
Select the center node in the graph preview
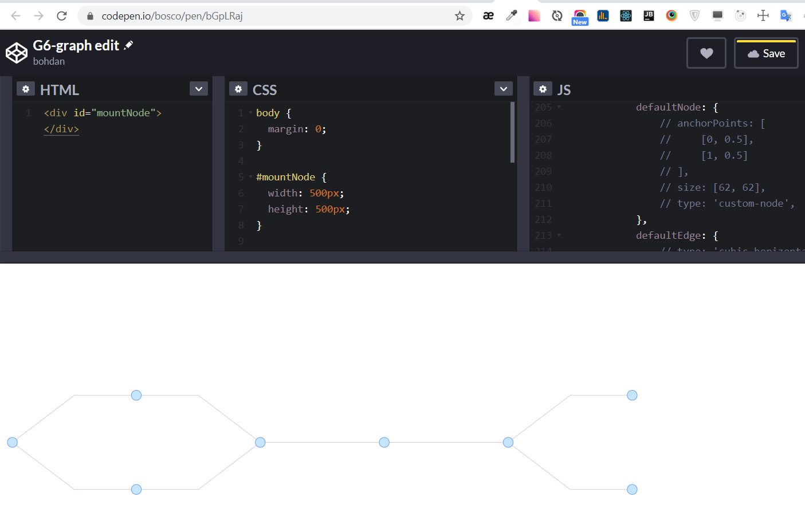pyautogui.click(x=384, y=442)
